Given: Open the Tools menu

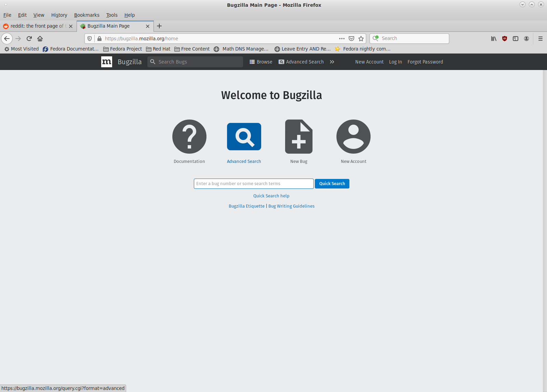Looking at the screenshot, I should click(112, 15).
